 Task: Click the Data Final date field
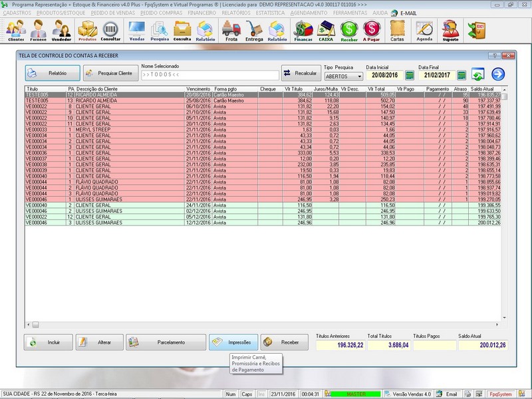coord(437,75)
